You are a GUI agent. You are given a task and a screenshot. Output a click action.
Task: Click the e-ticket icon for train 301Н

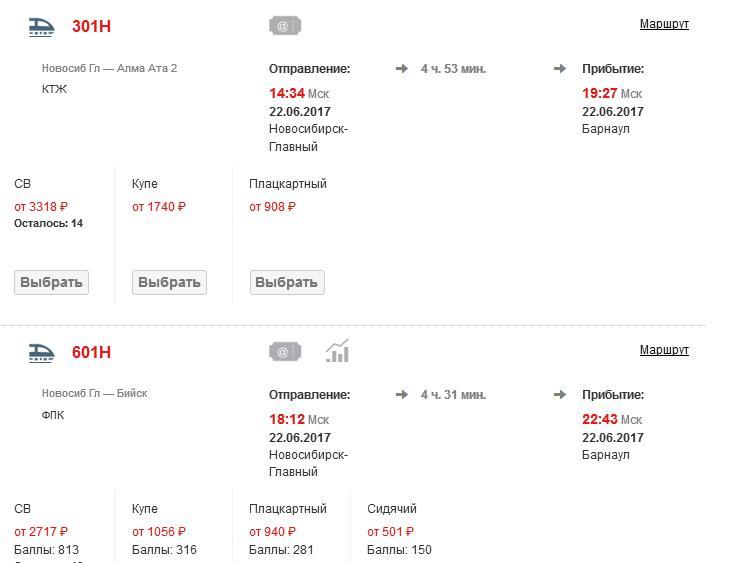(285, 26)
